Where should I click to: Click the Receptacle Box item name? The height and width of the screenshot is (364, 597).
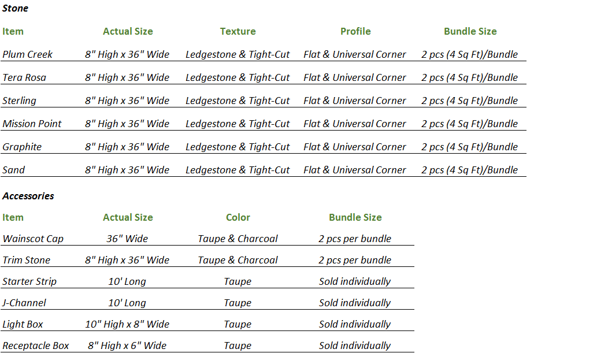(x=36, y=346)
